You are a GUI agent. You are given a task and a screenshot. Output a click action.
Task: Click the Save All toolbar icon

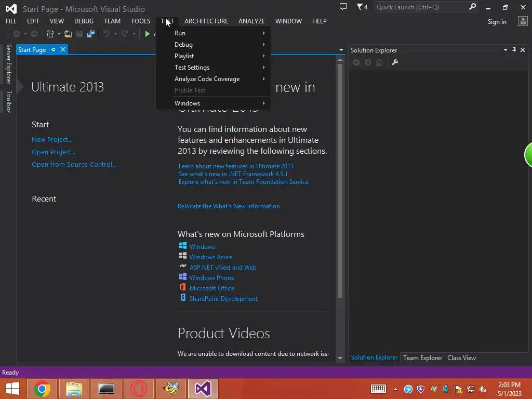coord(90,34)
